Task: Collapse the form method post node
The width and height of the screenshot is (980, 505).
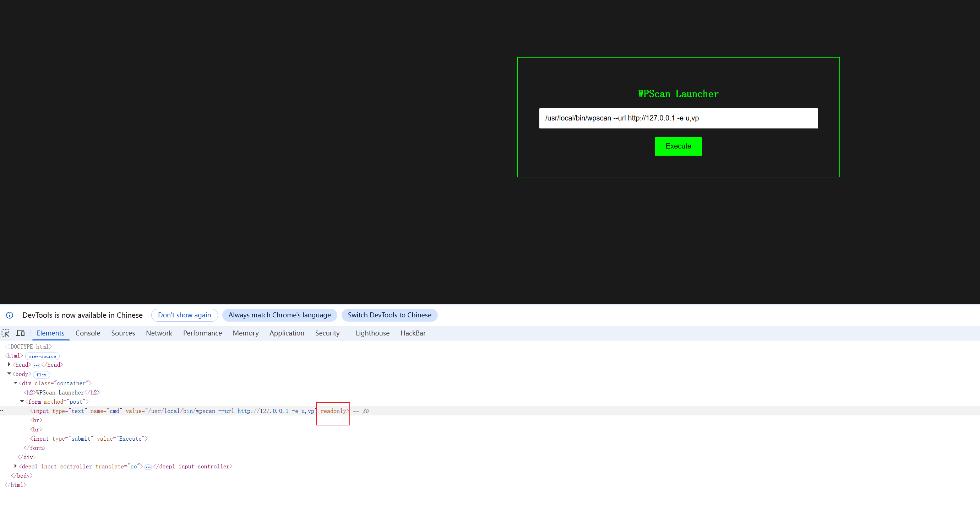Action: pos(22,402)
